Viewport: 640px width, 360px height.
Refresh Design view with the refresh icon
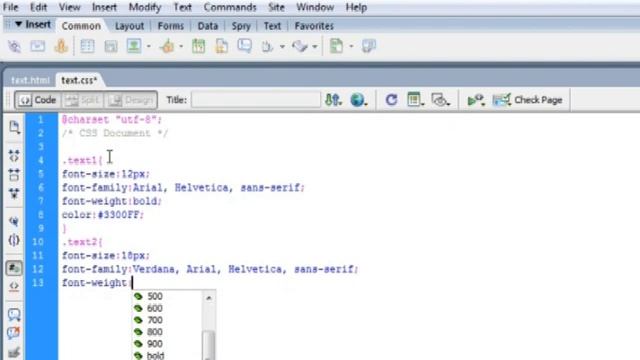(391, 100)
